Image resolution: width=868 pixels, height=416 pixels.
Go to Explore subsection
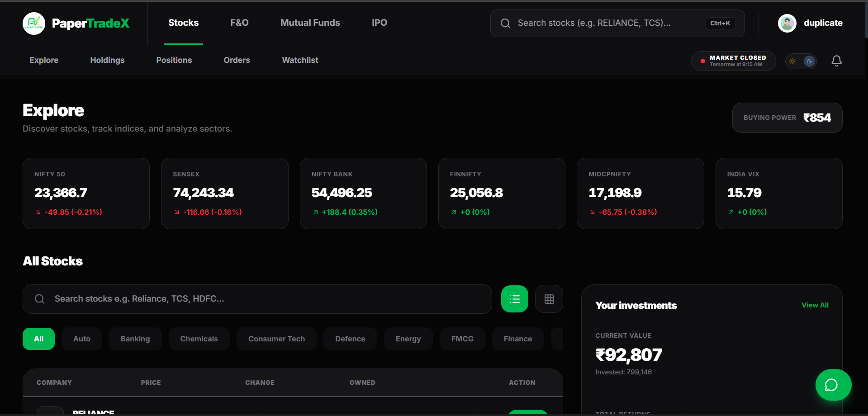[x=44, y=60]
